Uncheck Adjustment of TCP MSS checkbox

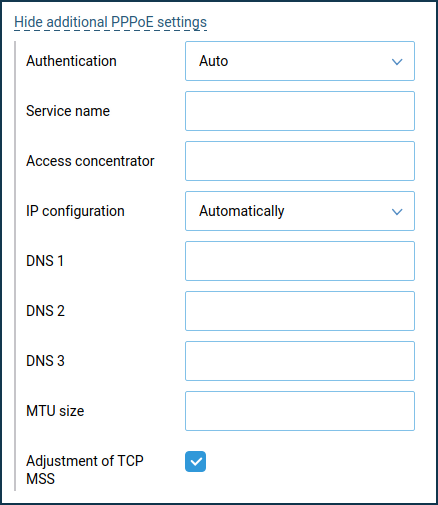click(195, 461)
